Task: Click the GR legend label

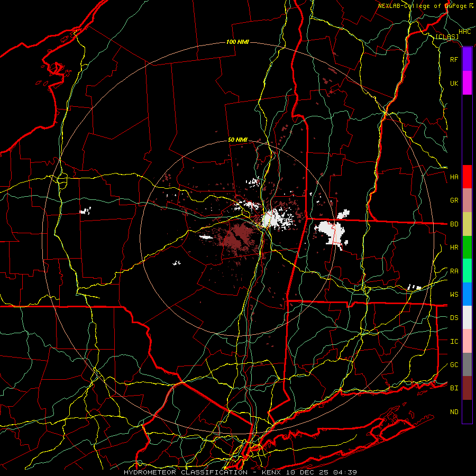Action: [454, 200]
